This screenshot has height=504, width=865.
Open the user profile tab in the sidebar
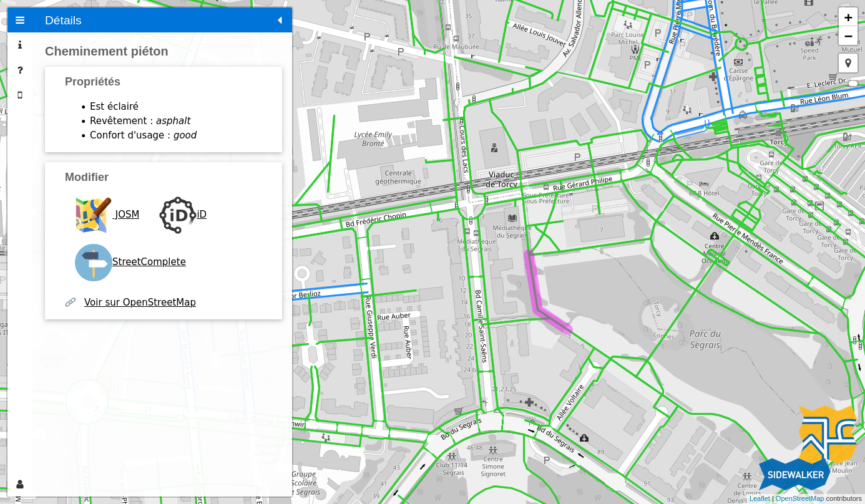tap(20, 484)
